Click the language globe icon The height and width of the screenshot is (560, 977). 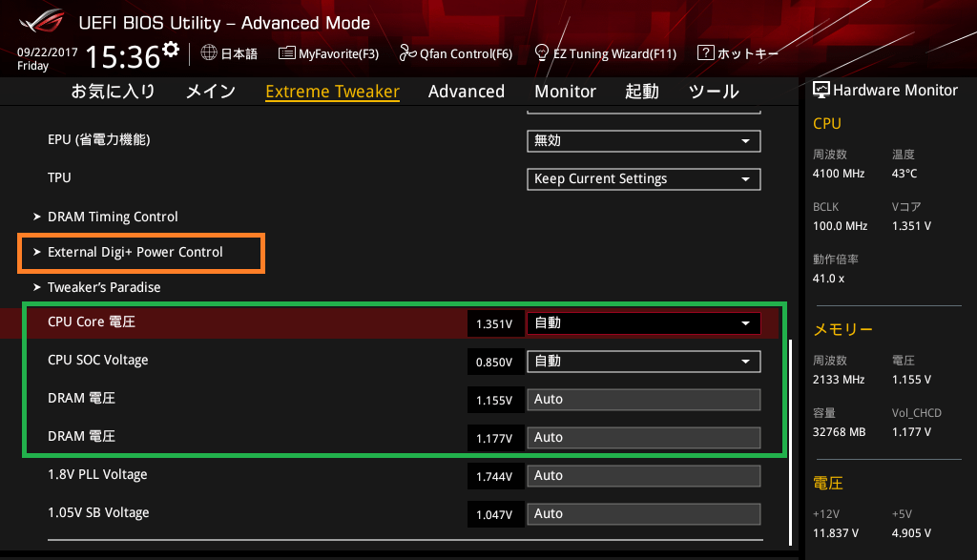tap(209, 53)
